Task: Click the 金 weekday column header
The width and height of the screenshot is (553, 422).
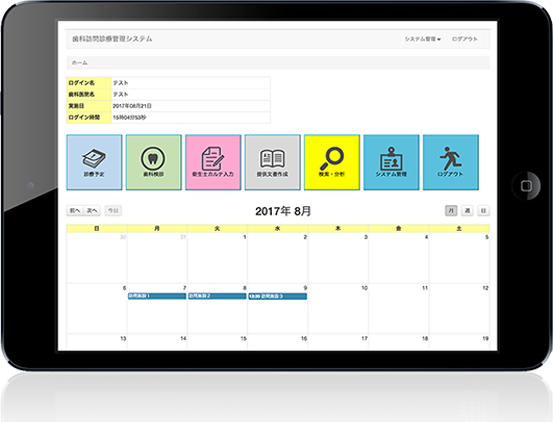Action: 399,228
